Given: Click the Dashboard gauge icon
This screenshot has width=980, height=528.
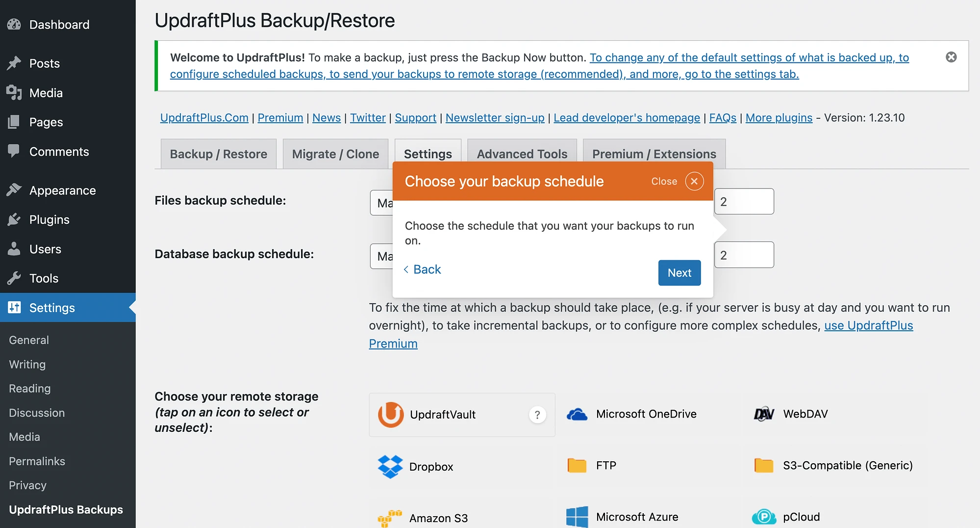Looking at the screenshot, I should tap(14, 24).
